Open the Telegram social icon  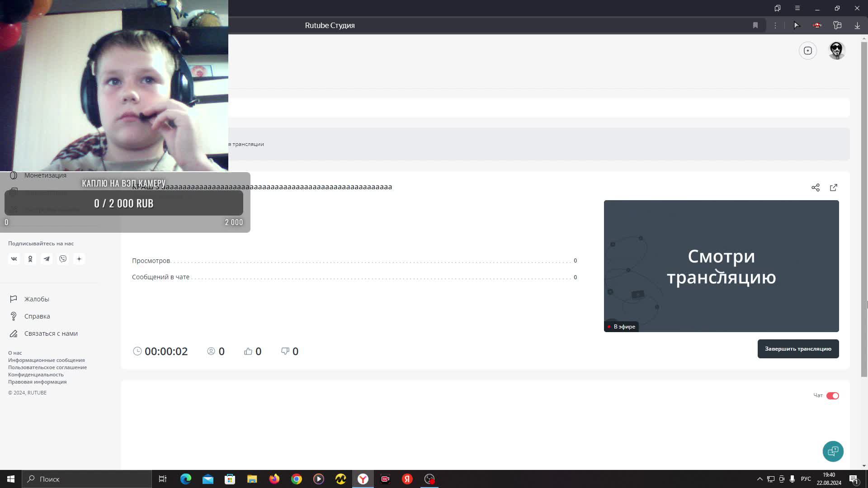[47, 259]
